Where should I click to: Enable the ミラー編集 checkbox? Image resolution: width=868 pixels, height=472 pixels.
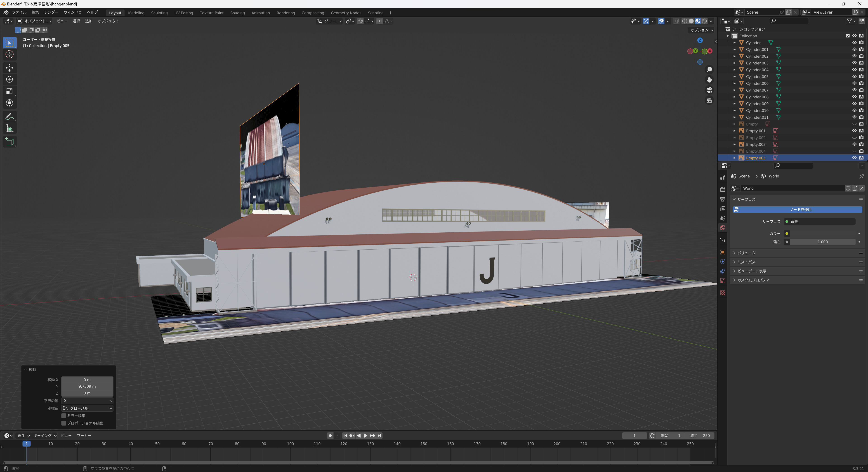click(x=64, y=415)
